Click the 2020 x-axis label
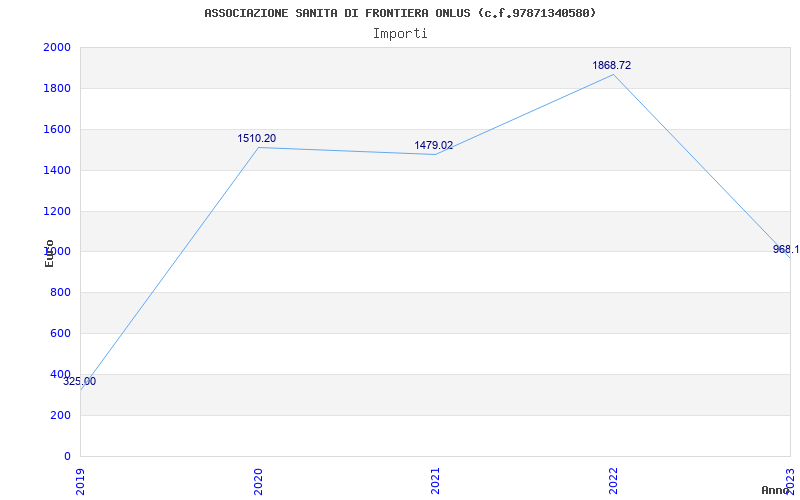The image size is (800, 500). [258, 481]
